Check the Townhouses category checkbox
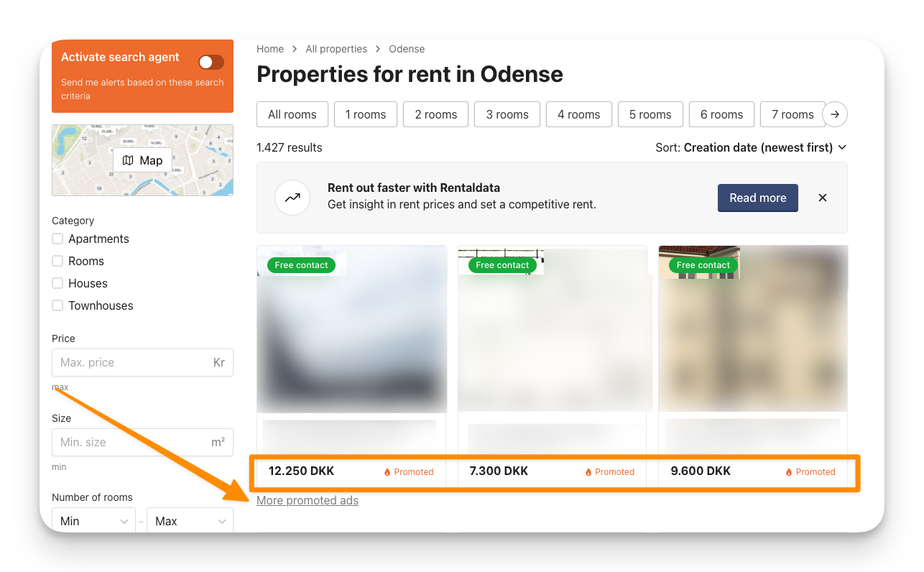The image size is (924, 572). (57, 305)
